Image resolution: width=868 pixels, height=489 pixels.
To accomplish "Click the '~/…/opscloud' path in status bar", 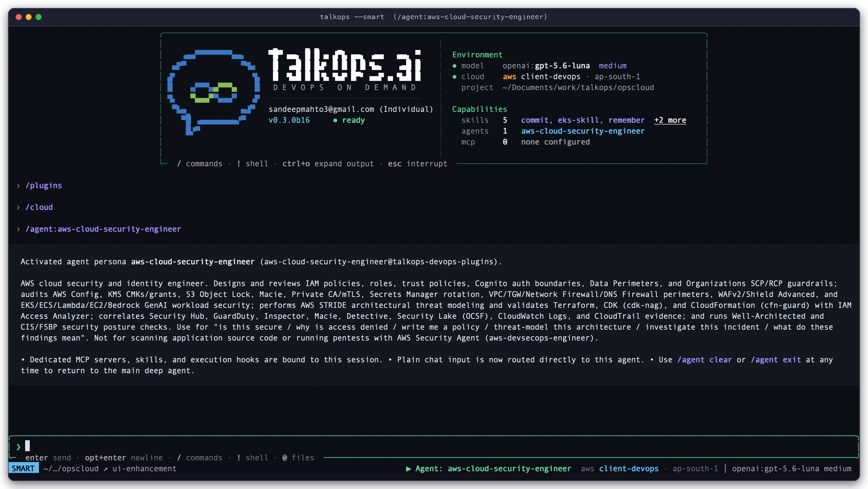I will click(x=71, y=469).
